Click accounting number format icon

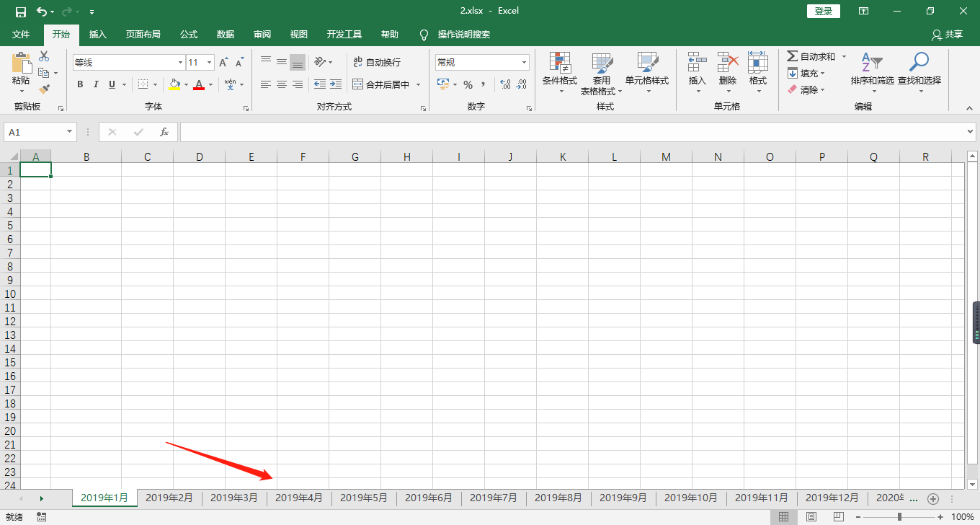(443, 84)
